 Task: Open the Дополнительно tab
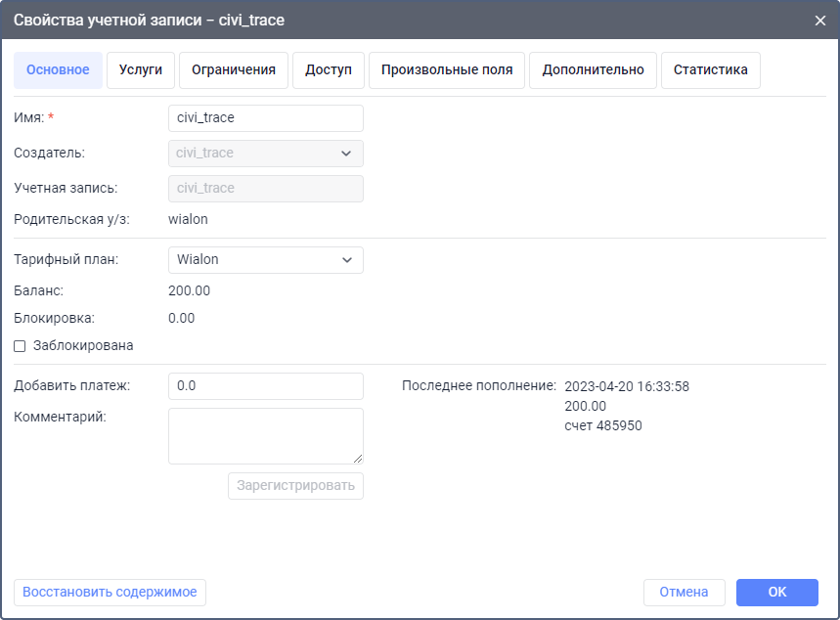click(x=593, y=70)
